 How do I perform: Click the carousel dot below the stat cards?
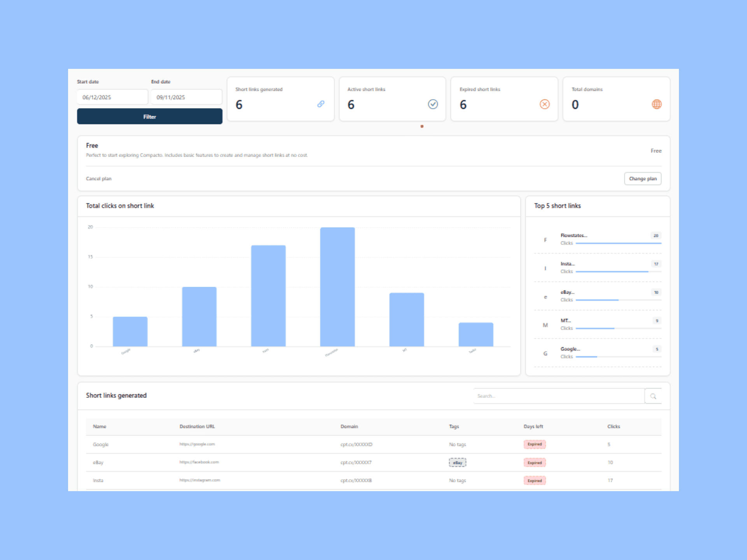pyautogui.click(x=422, y=126)
